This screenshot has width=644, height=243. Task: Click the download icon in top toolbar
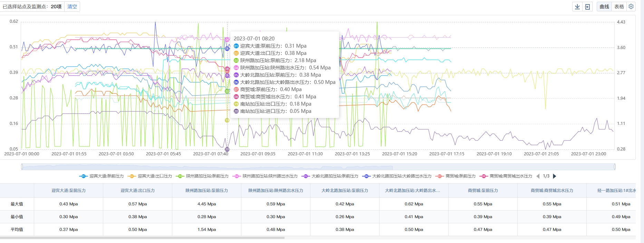(x=577, y=7)
